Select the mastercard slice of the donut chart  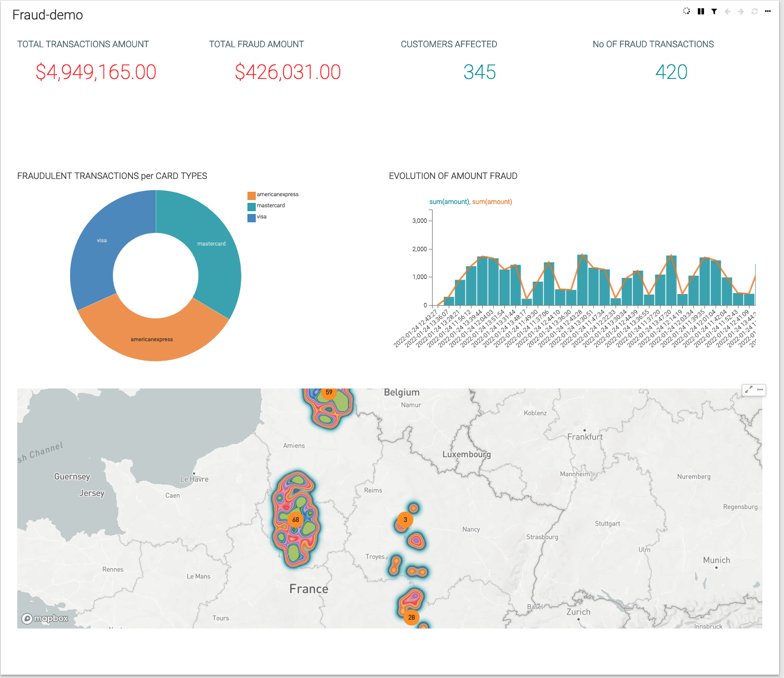pyautogui.click(x=212, y=244)
